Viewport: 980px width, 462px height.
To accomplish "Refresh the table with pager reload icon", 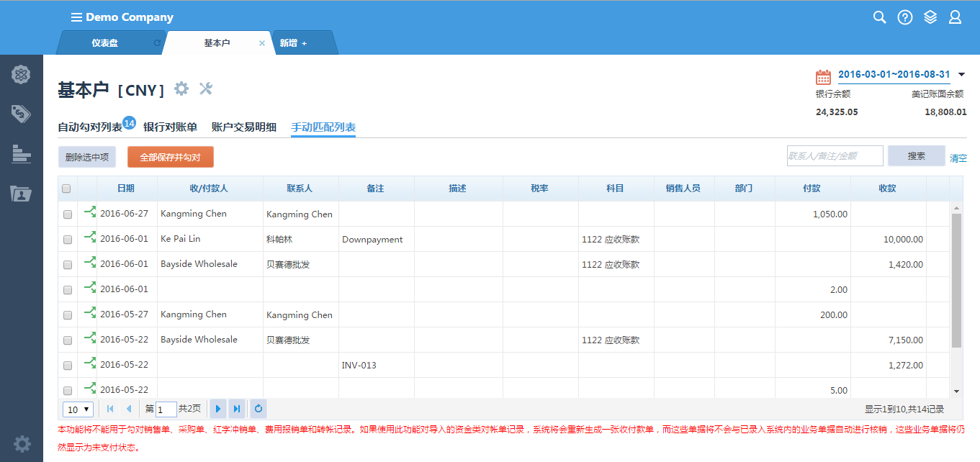I will (x=259, y=409).
